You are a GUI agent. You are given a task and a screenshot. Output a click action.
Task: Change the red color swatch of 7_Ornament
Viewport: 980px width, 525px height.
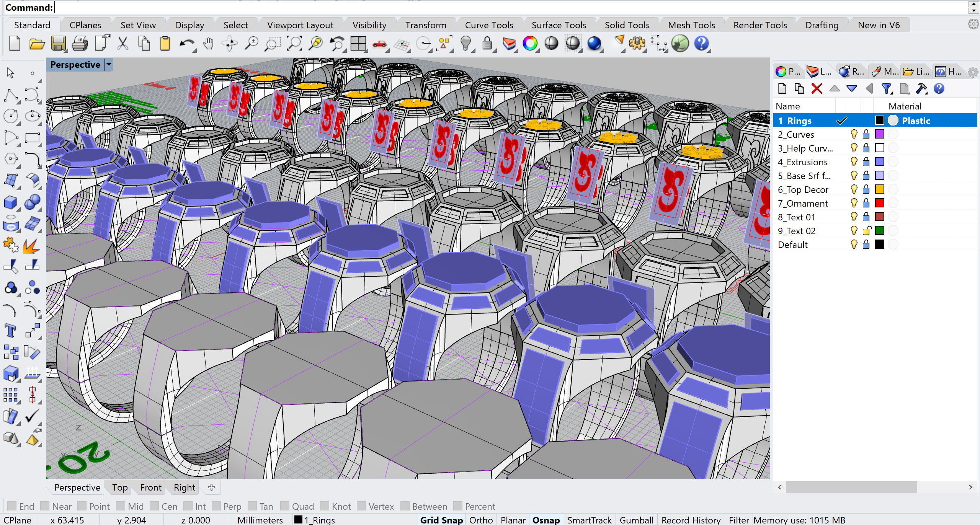880,203
